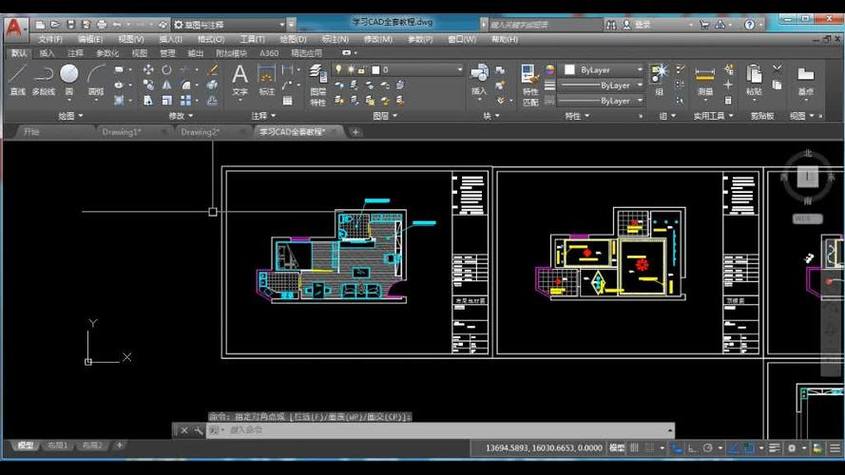845x475 pixels.
Task: Switch to the Drawing1 file tab
Action: [122, 132]
